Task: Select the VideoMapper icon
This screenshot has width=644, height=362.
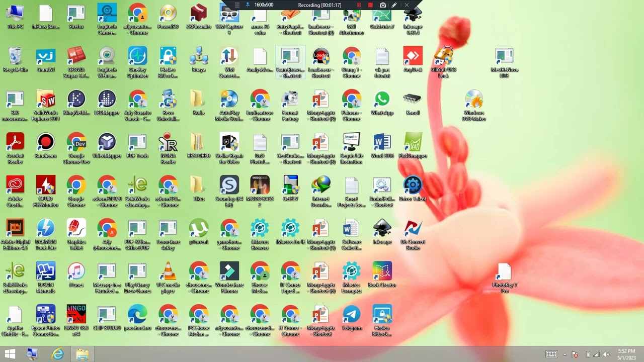Action: point(107,146)
